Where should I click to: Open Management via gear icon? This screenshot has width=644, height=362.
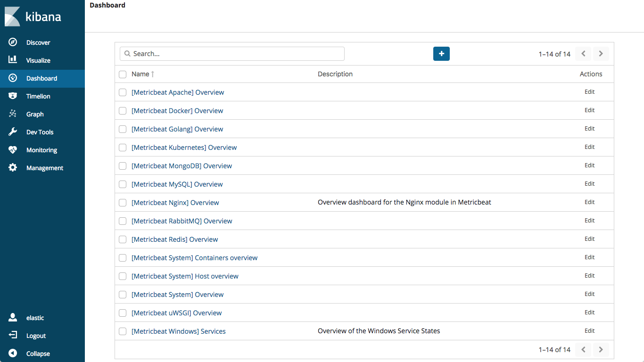click(13, 168)
